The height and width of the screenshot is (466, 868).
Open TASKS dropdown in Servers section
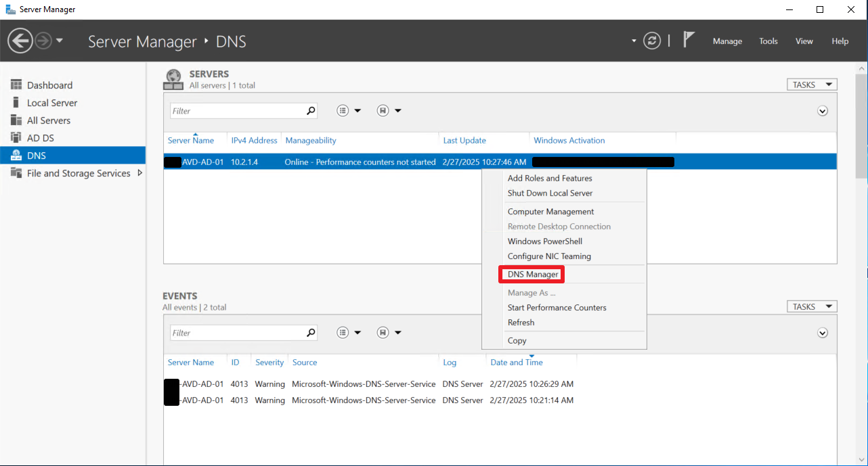pos(812,85)
